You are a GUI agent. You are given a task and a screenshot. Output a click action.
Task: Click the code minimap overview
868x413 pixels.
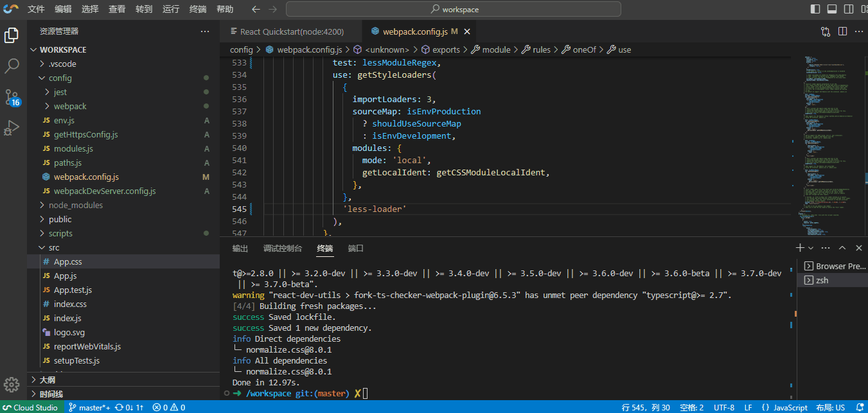pyautogui.click(x=826, y=141)
